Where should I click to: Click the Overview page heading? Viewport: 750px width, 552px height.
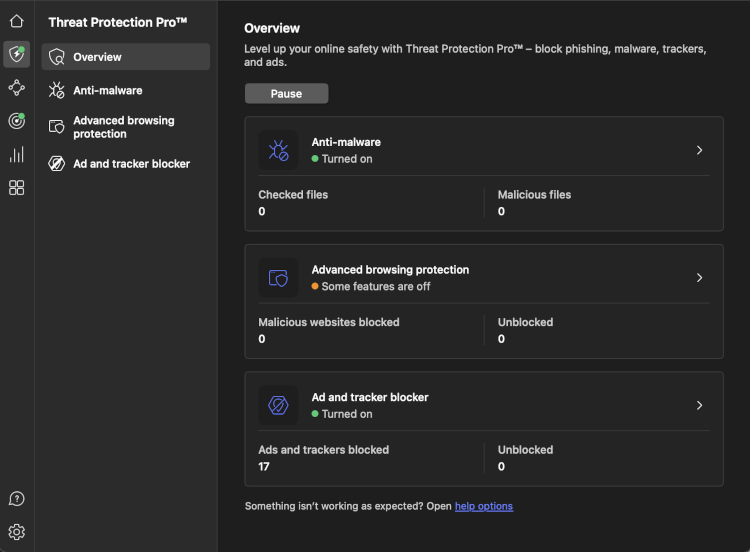272,28
